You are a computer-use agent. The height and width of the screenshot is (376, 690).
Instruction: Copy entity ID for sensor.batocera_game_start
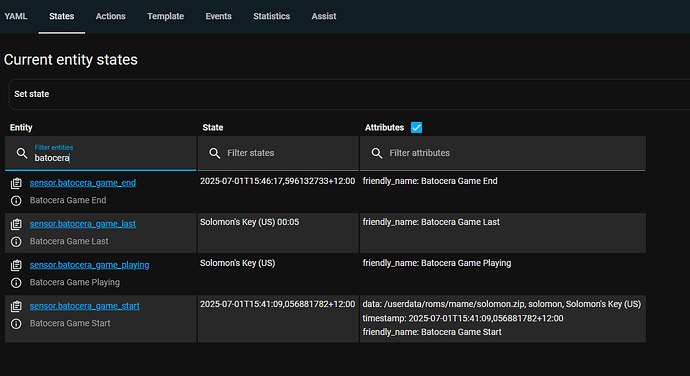16,306
